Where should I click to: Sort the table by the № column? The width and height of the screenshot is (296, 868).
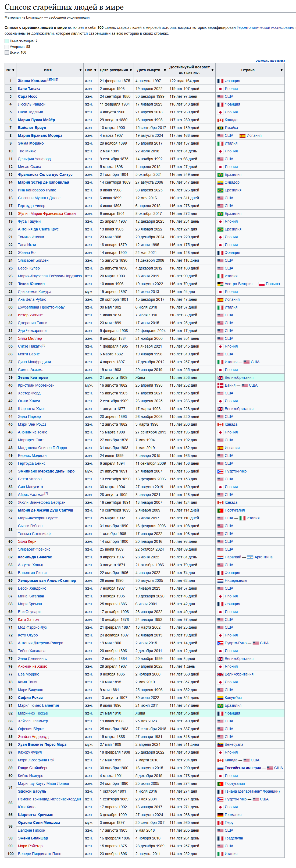pos(10,70)
